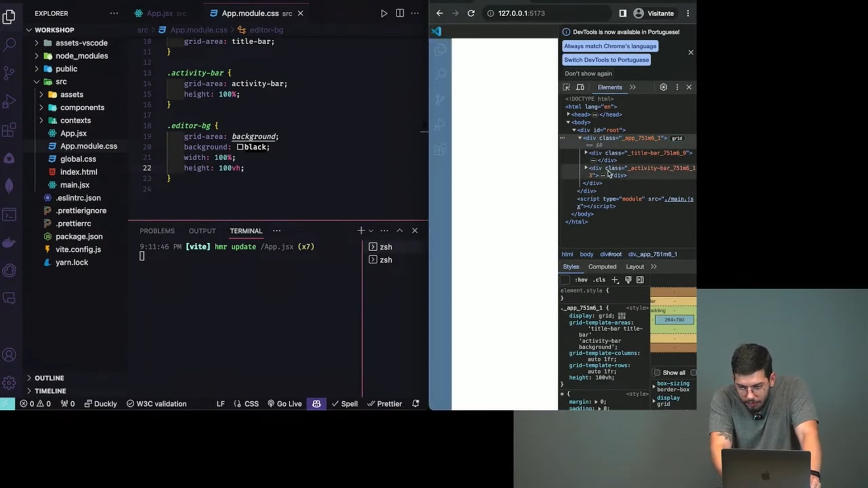Click the Run code play icon
The height and width of the screenshot is (488, 868).
coord(384,14)
